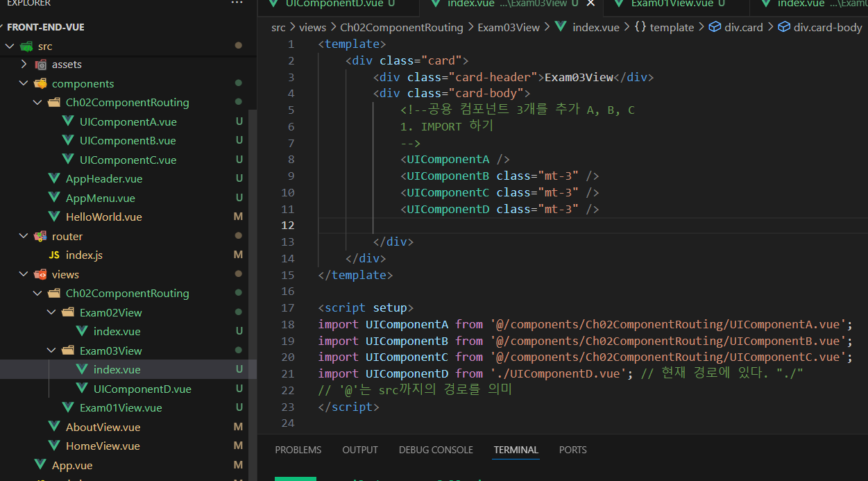Open HelloWorld.vue in the explorer
This screenshot has height=481, width=868.
[103, 217]
